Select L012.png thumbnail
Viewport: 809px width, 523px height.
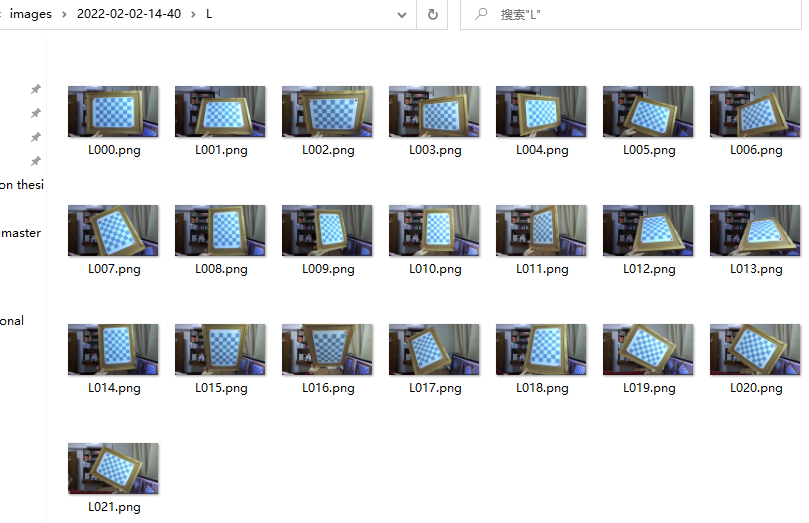[x=648, y=231]
